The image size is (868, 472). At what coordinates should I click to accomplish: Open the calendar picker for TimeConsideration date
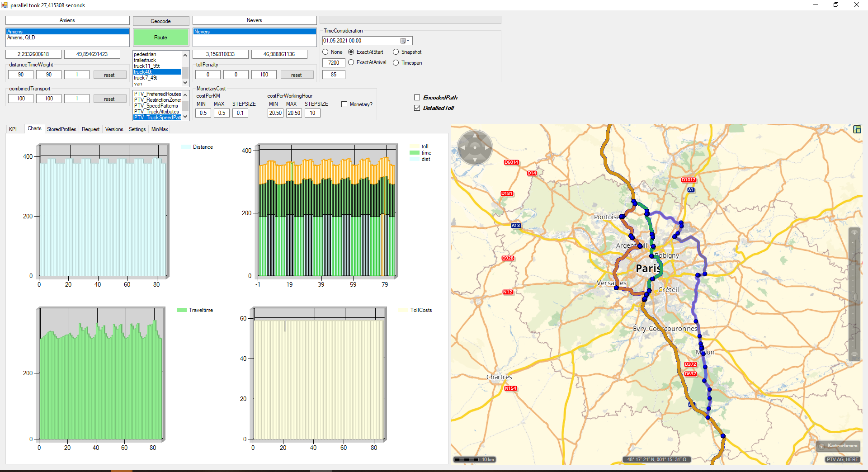tap(405, 41)
